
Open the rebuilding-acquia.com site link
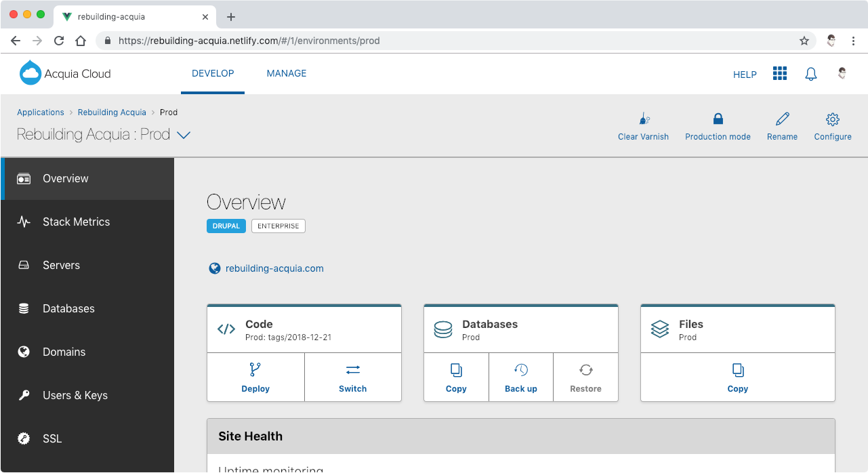pos(274,268)
